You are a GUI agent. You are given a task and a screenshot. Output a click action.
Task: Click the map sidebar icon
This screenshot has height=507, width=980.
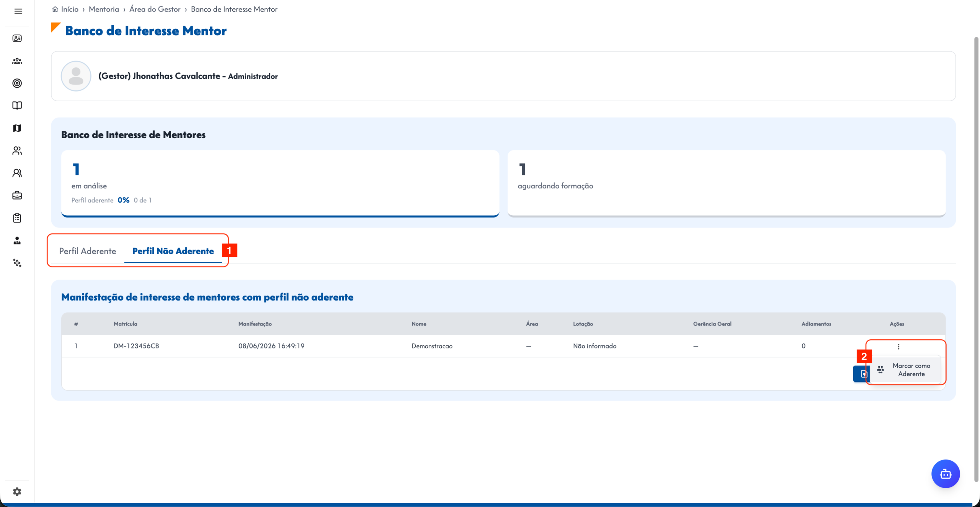click(x=17, y=128)
